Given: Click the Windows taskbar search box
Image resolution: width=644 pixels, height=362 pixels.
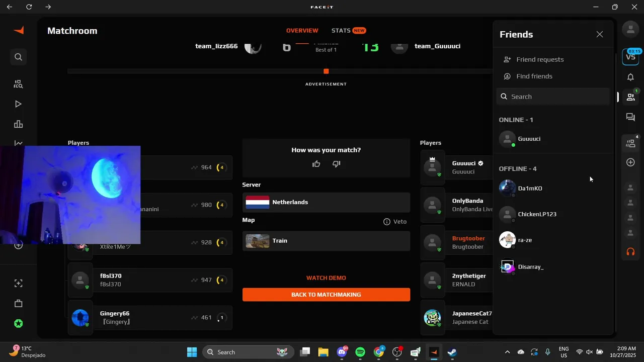Looking at the screenshot, I should click(249, 352).
